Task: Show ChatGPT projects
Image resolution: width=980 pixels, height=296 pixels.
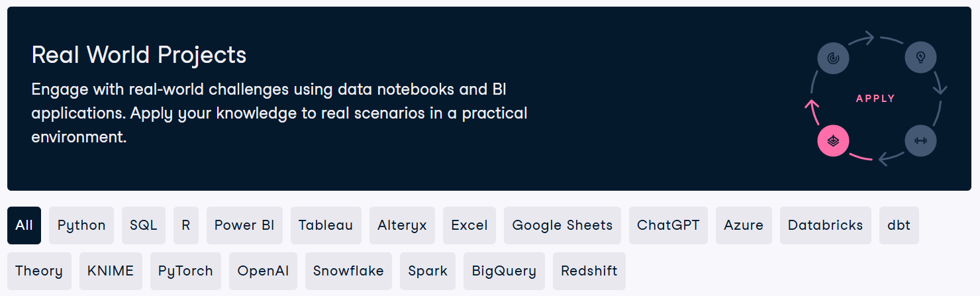Action: point(668,225)
